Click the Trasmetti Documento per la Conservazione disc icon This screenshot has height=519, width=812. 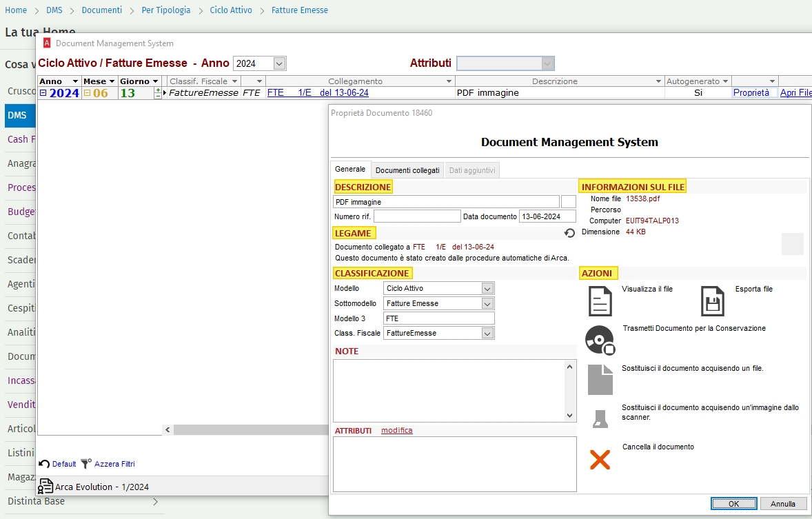click(x=600, y=340)
